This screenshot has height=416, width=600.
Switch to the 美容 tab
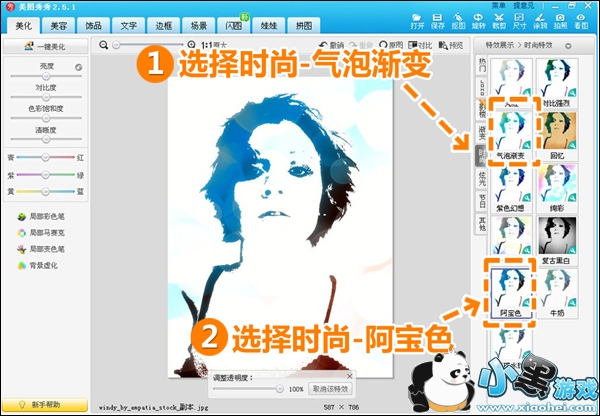point(59,26)
